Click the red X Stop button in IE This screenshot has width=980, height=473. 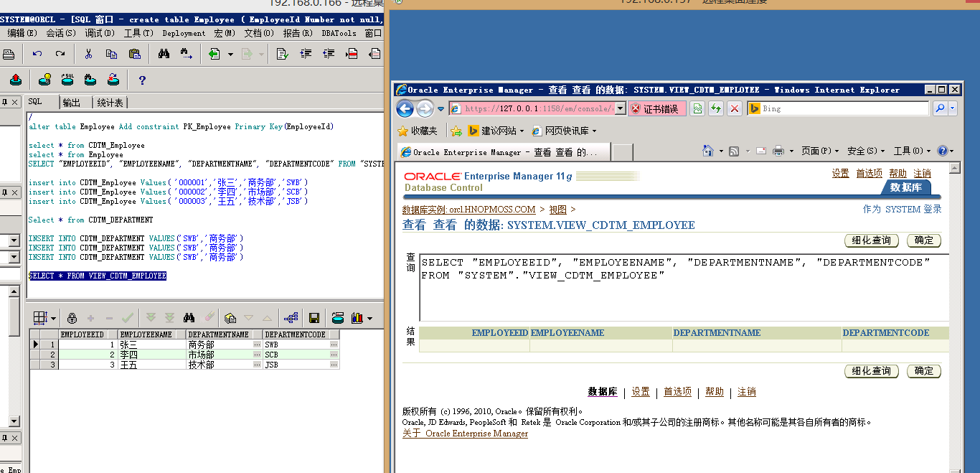coord(735,108)
